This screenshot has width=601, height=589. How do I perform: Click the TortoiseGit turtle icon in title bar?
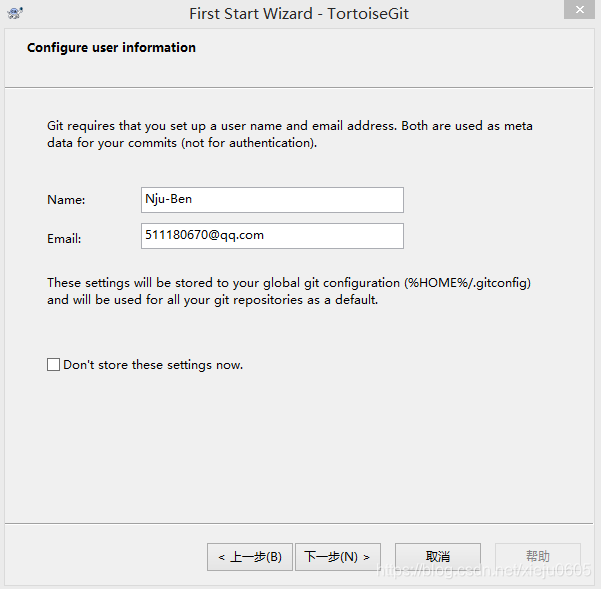[x=15, y=13]
